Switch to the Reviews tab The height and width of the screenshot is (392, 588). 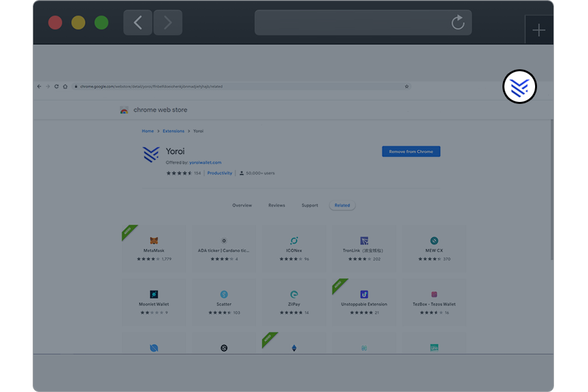click(277, 205)
